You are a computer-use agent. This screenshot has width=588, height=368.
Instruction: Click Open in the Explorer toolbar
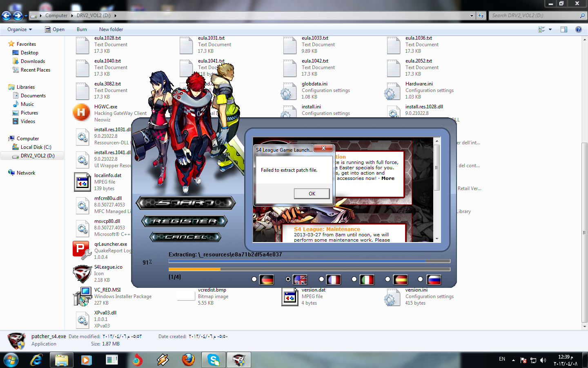point(55,29)
